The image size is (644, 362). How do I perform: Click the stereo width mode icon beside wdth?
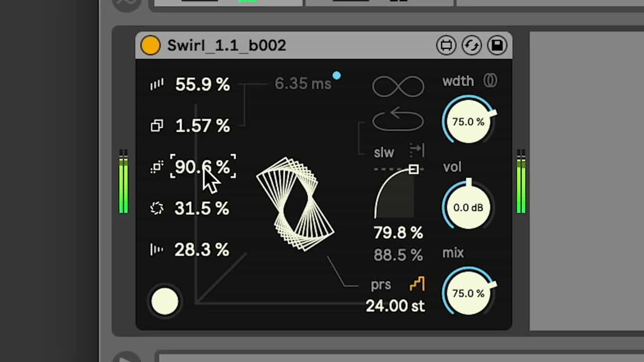point(490,80)
